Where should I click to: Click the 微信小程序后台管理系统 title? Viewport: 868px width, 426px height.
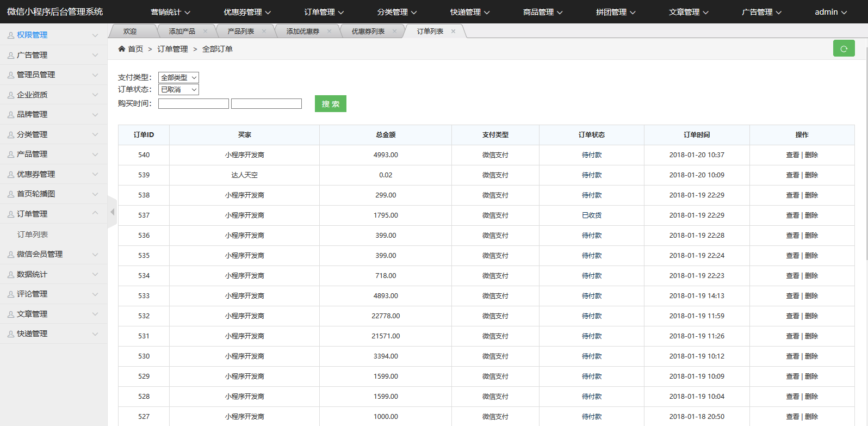click(x=55, y=11)
